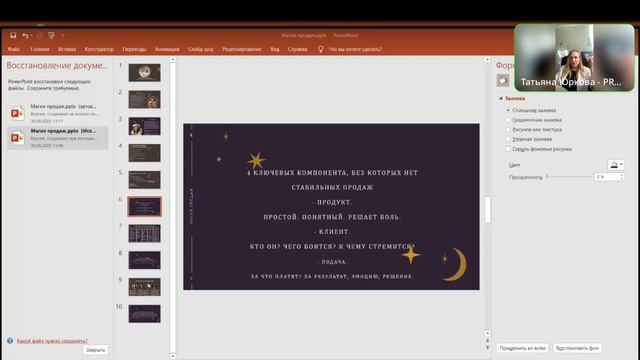This screenshot has height=360, width=640.
Task: Click the thumbnail pane scroll-down arrow
Action: coord(173,356)
